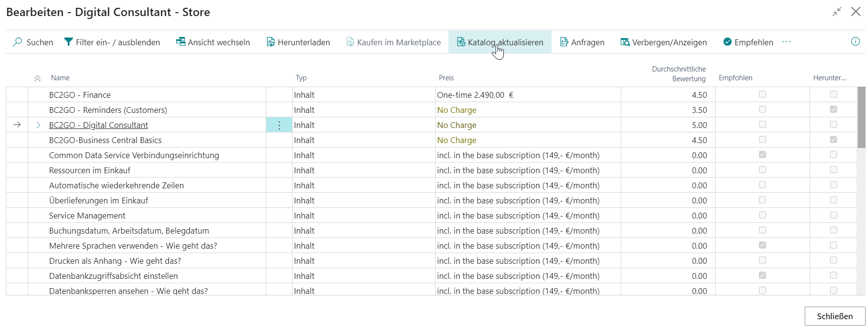Switch view with Ansicht wechseln icon
Viewport: 868px width, 328px height.
tap(181, 42)
